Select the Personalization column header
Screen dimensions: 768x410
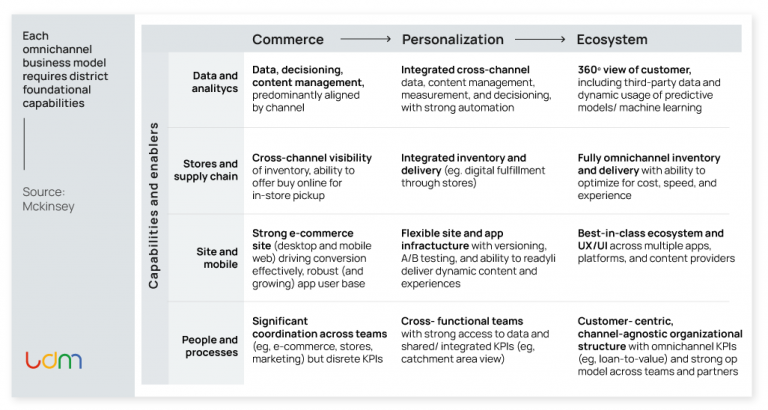(x=451, y=40)
